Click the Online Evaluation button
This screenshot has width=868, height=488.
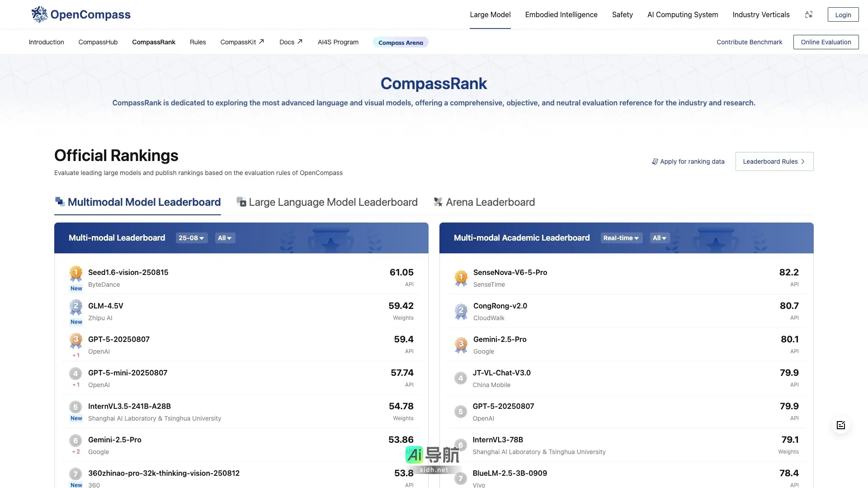(x=826, y=42)
